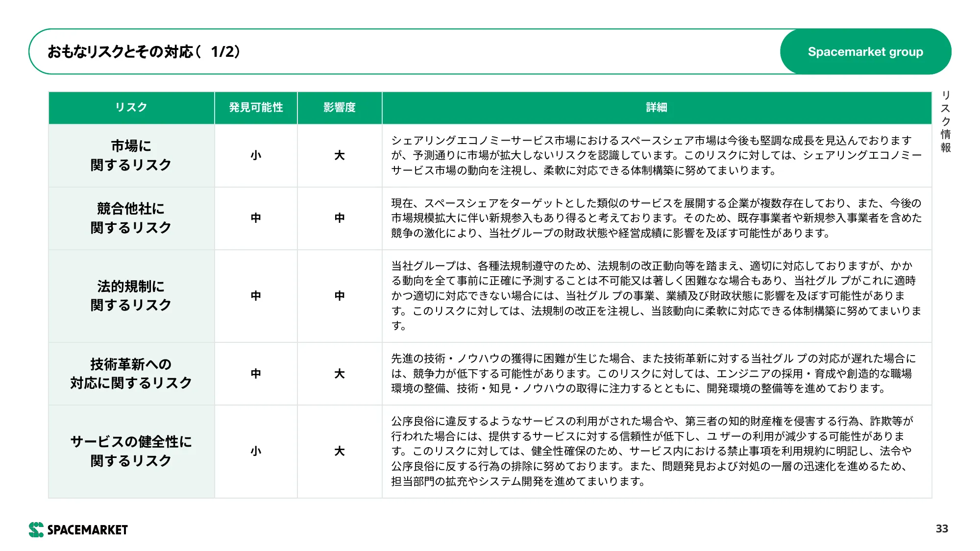Click 大 impact in market risk row
Image resolution: width=980 pixels, height=551 pixels.
pyautogui.click(x=340, y=155)
